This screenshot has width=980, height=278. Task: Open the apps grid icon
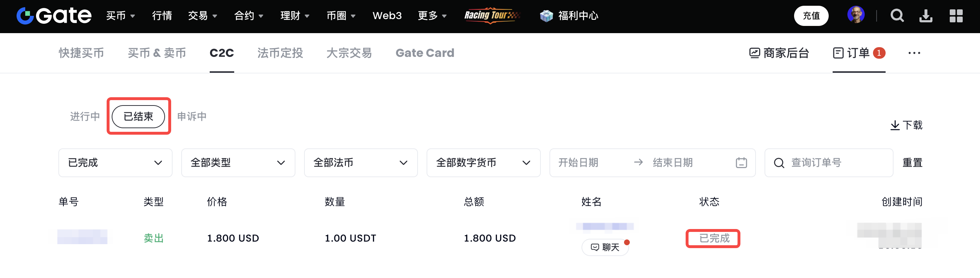(955, 15)
